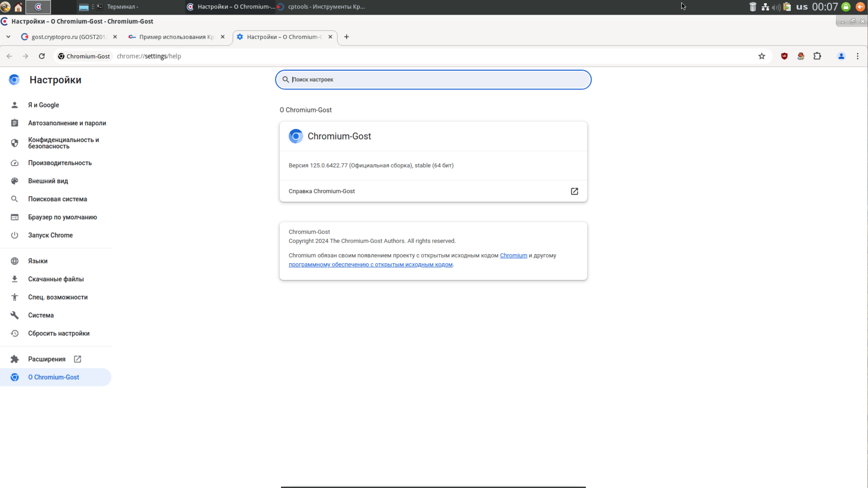Switch to gost.cryptopro.ru tab
The width and height of the screenshot is (868, 488).
tap(69, 37)
